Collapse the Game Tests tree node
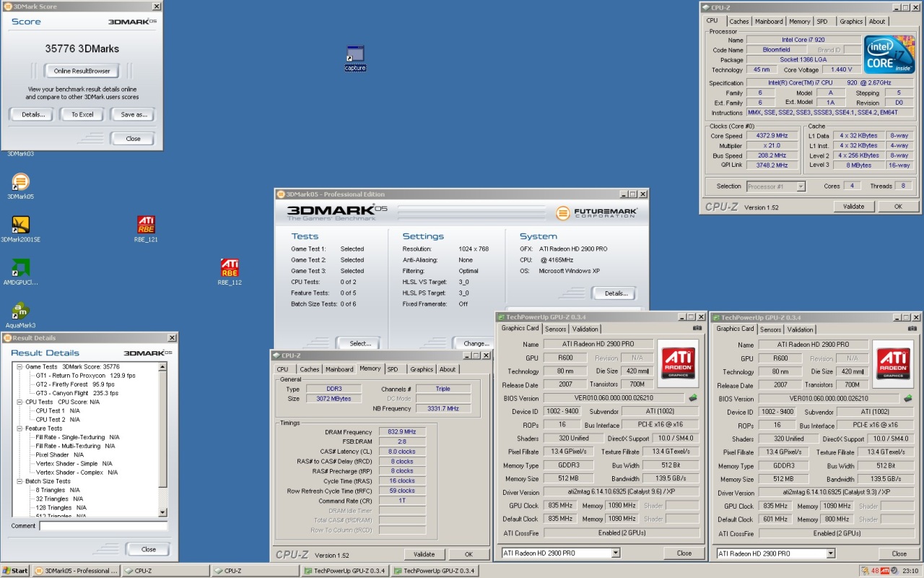 coord(19,366)
